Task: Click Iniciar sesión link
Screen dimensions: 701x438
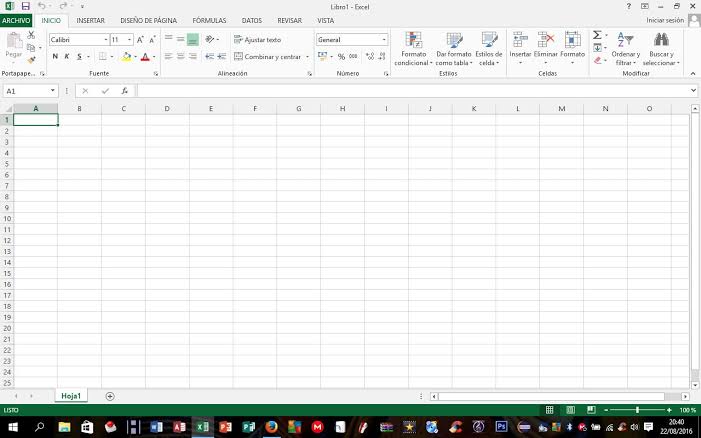Action: point(665,20)
